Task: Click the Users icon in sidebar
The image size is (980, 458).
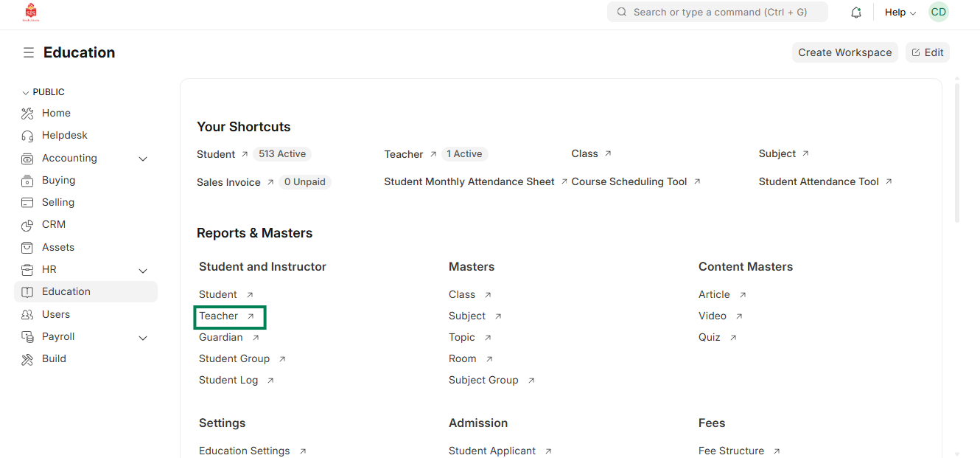Action: point(27,315)
